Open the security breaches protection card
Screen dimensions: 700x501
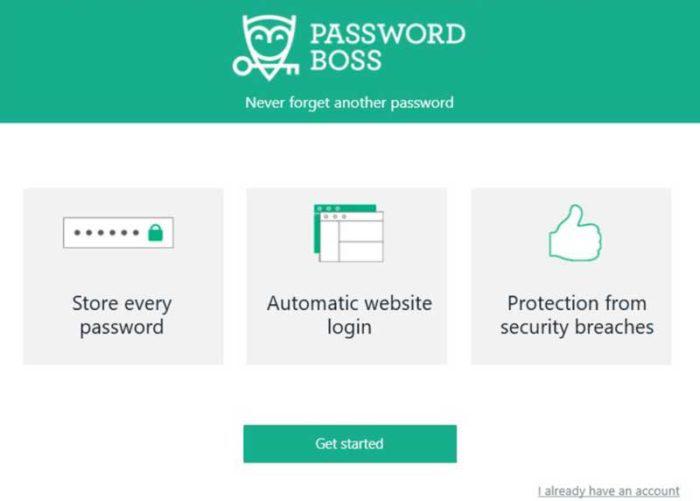[x=571, y=276]
